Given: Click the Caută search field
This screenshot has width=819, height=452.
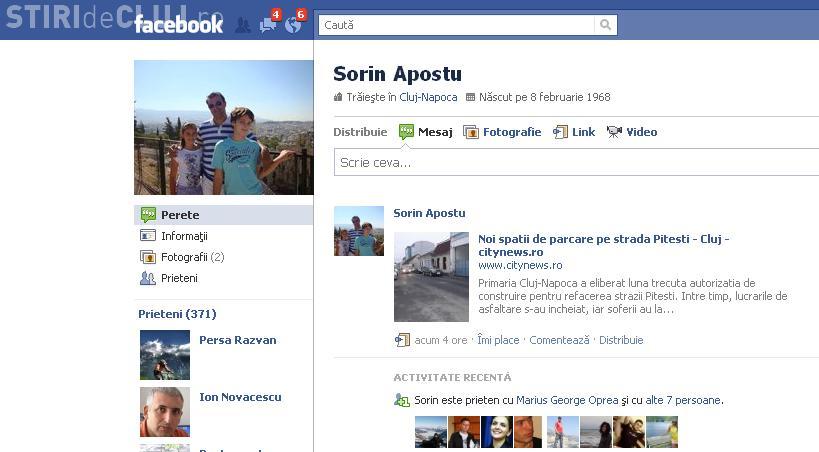Looking at the screenshot, I should coord(457,25).
